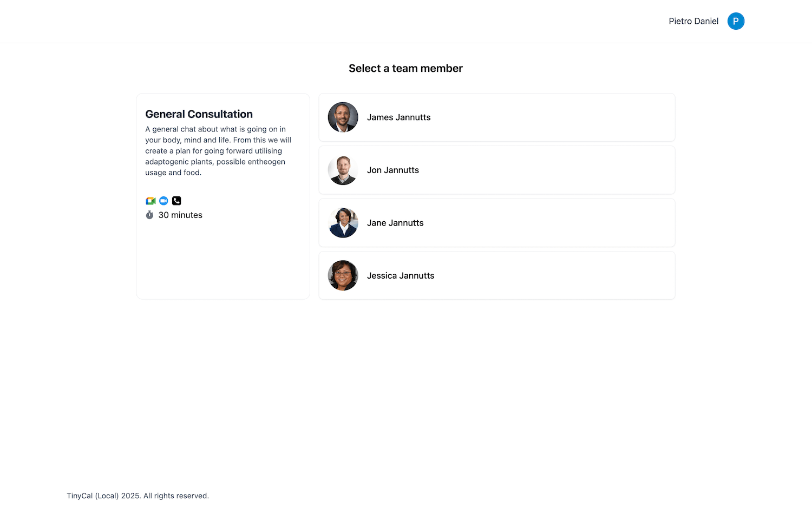Click the stopwatch duration icon
This screenshot has width=812, height=515.
tap(149, 215)
